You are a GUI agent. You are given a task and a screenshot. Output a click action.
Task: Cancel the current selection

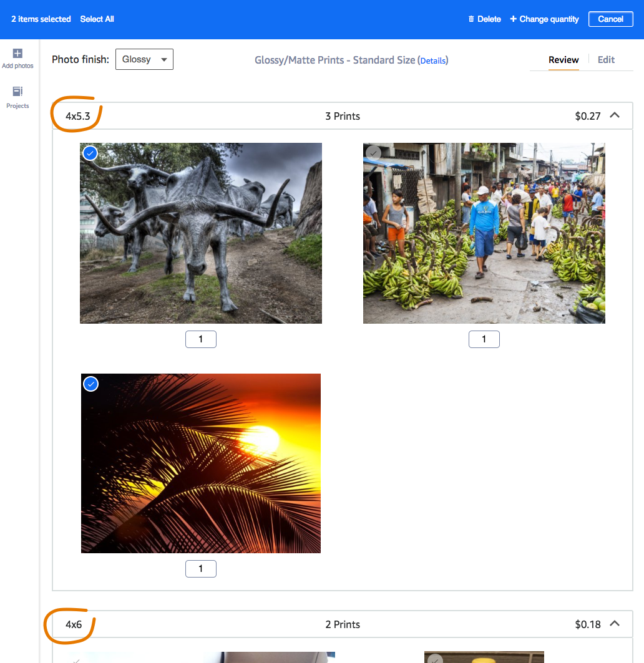click(610, 19)
